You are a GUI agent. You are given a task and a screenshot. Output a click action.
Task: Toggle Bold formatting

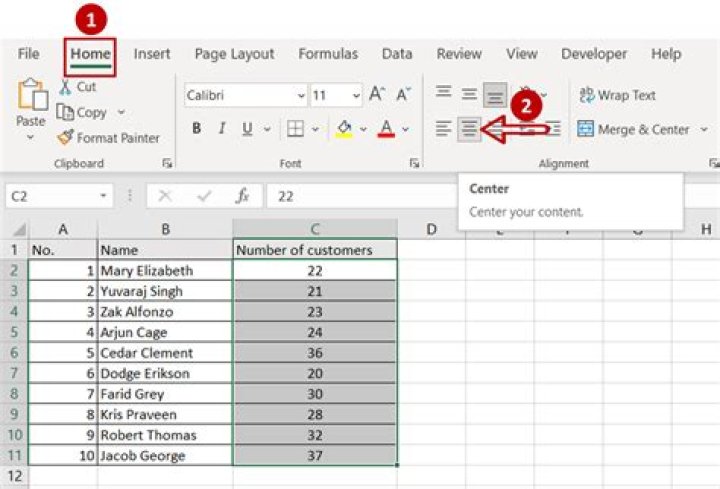pyautogui.click(x=197, y=128)
